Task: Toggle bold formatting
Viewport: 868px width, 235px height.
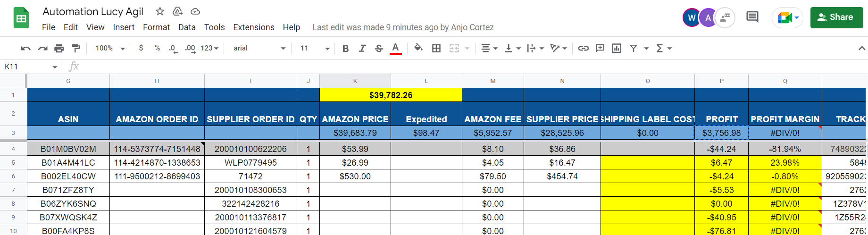Action: click(x=345, y=48)
